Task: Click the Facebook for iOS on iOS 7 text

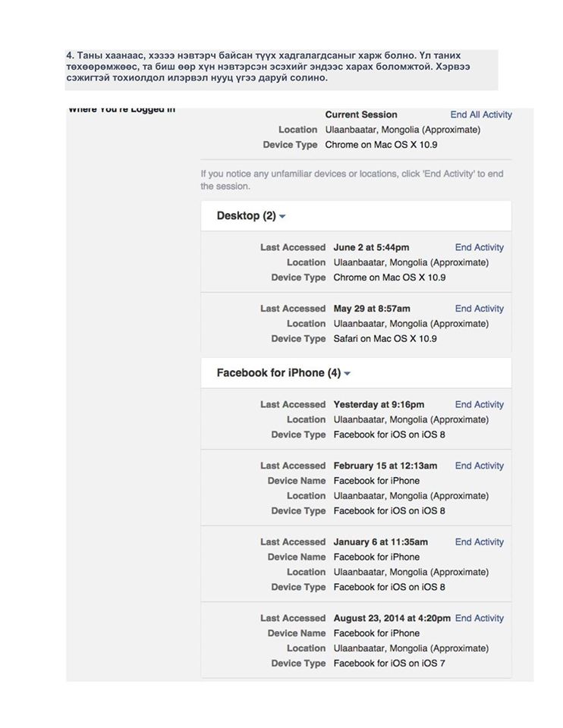Action: pyautogui.click(x=389, y=664)
